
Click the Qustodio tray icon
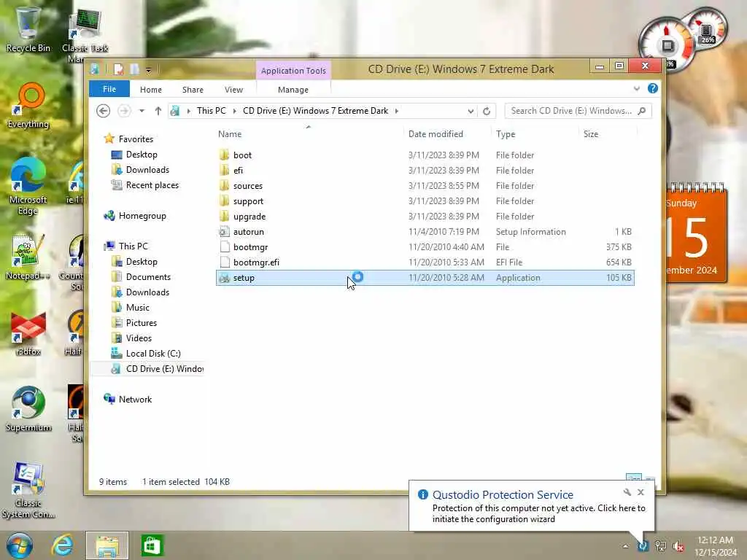[643, 546]
